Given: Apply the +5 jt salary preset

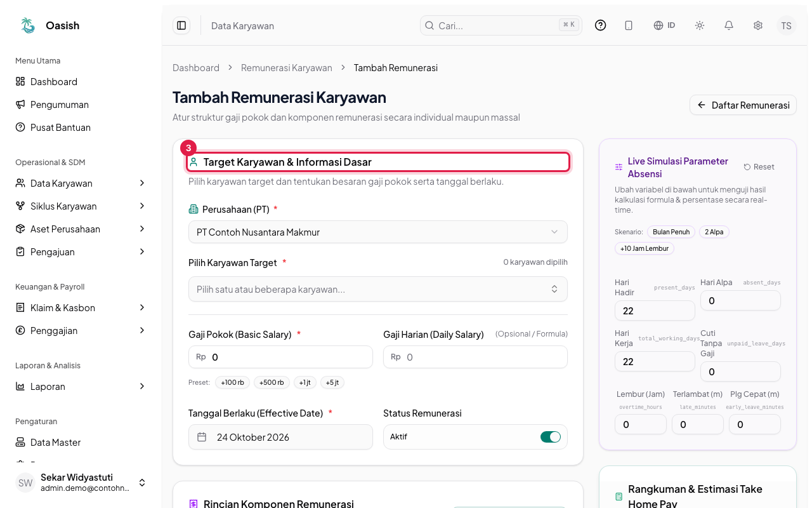Looking at the screenshot, I should point(332,382).
